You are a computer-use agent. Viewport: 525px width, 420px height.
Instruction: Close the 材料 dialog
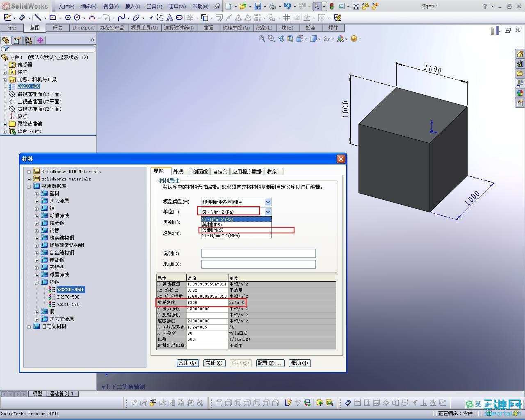click(341, 159)
